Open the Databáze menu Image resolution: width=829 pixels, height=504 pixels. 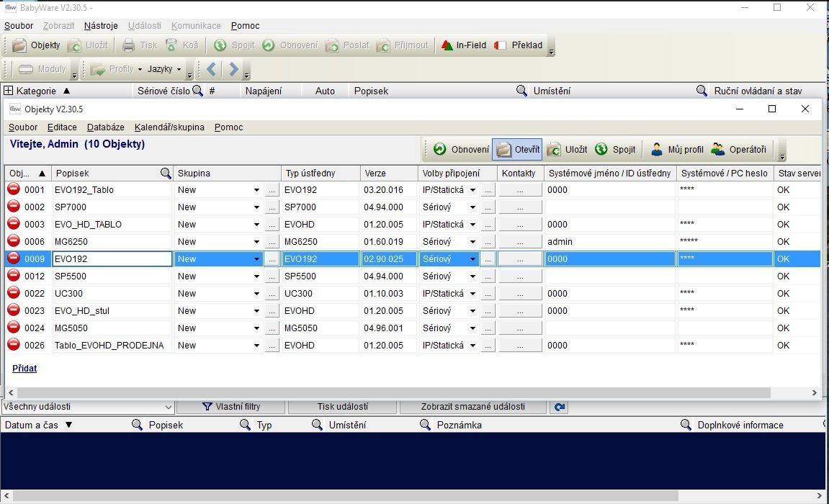[x=105, y=127]
